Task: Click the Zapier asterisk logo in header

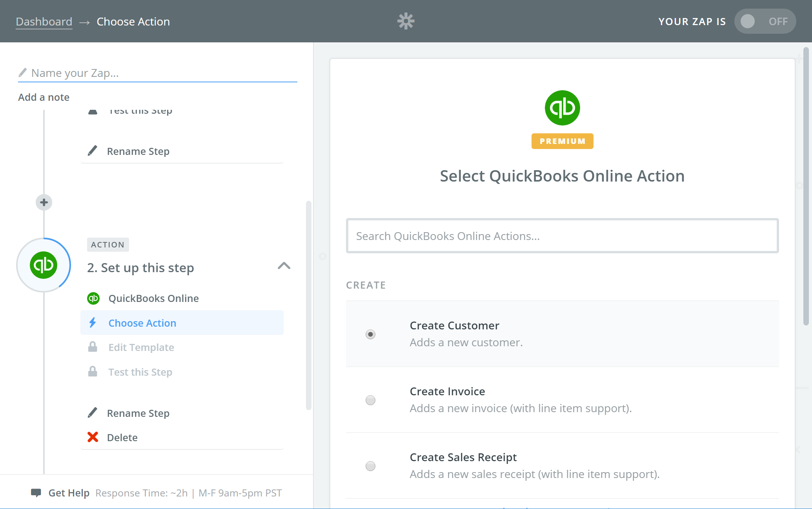Action: click(406, 21)
